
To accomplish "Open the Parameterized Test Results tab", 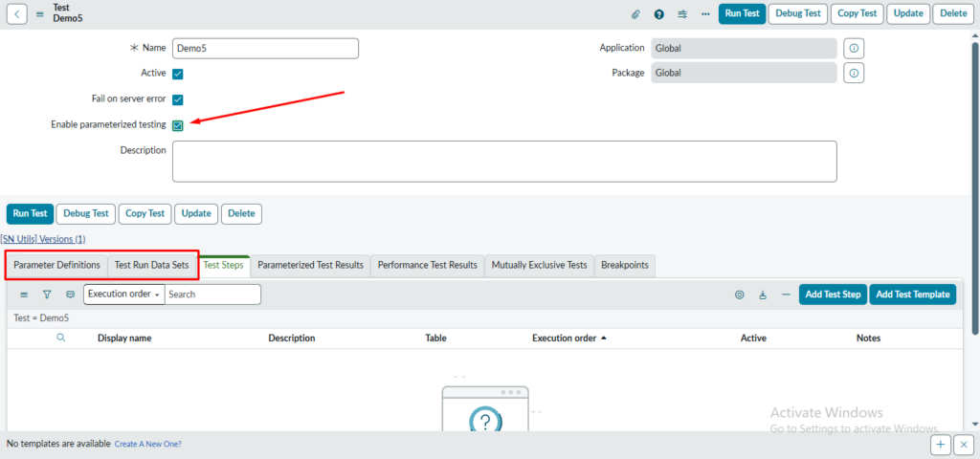I will tap(310, 265).
